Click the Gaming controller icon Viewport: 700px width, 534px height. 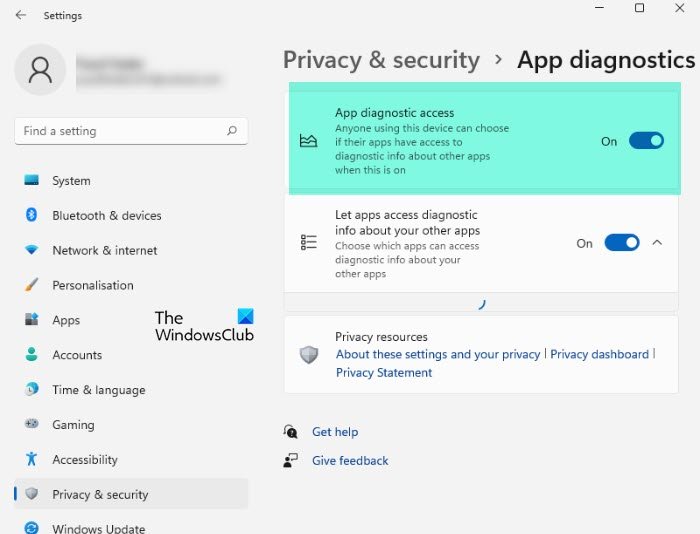pyautogui.click(x=31, y=425)
